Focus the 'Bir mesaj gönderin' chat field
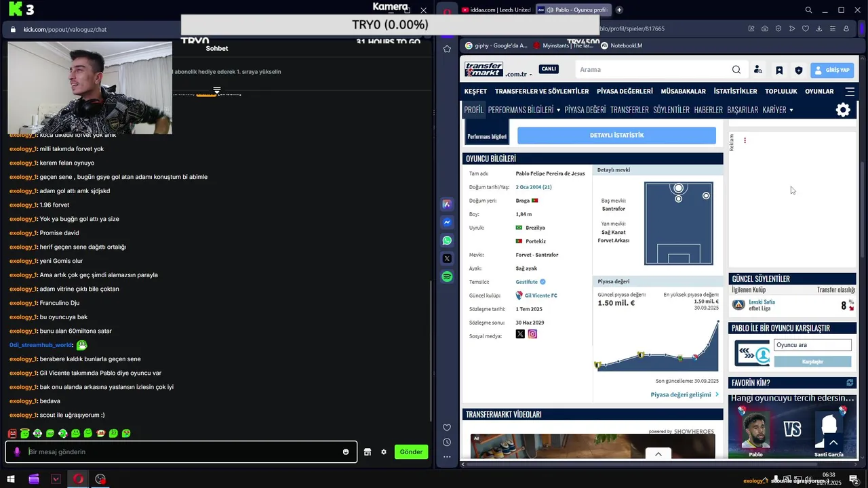The image size is (868, 488). pos(182,452)
